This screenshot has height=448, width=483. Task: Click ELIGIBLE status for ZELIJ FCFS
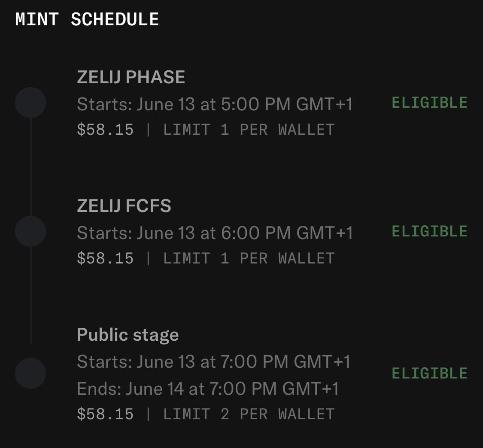[429, 231]
